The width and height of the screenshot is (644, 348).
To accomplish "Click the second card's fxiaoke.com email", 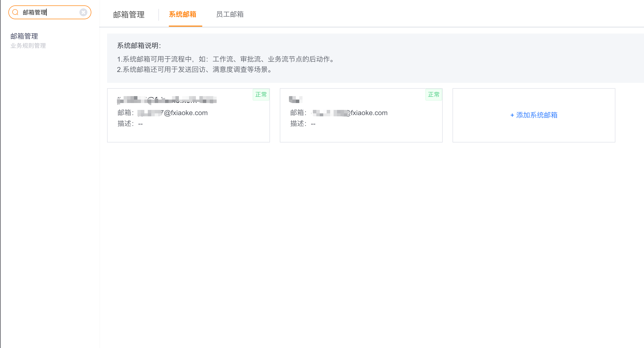I will click(x=349, y=113).
